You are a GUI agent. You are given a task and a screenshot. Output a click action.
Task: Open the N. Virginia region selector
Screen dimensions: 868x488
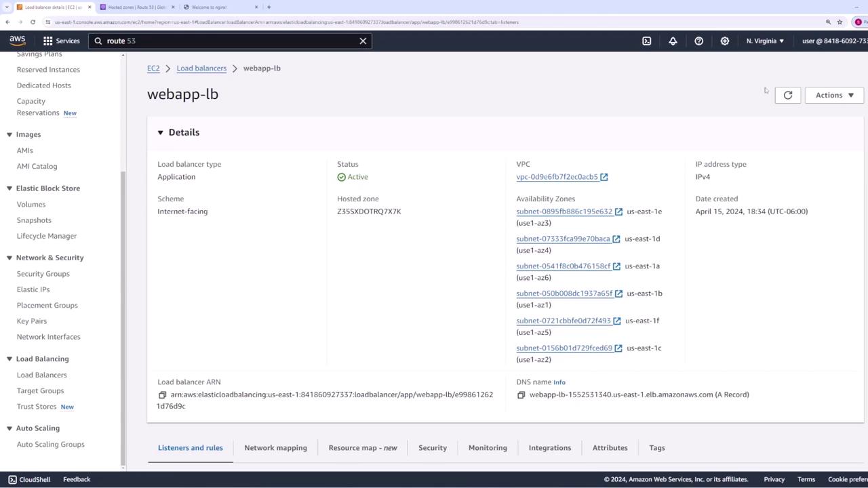coord(765,41)
